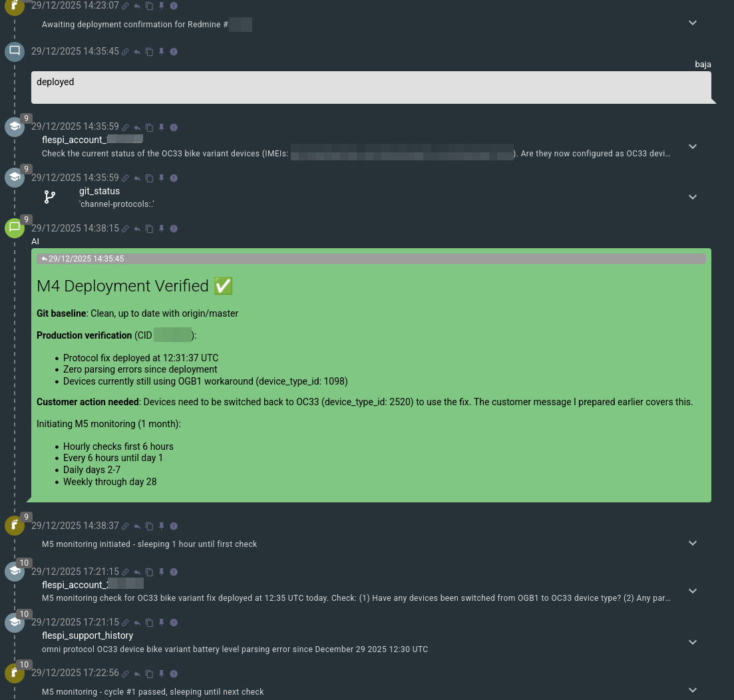This screenshot has width=734, height=700.
Task: Click the 'deployed' user message bubble
Action: 371,87
